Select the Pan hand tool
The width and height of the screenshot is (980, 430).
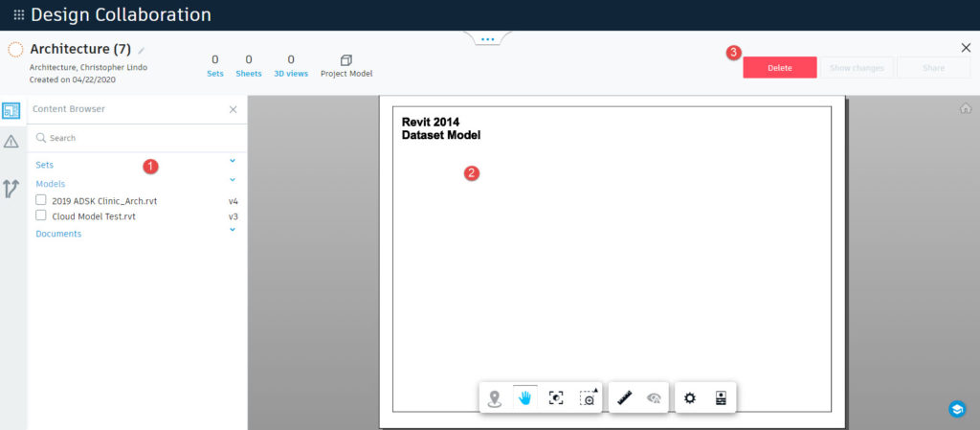525,398
